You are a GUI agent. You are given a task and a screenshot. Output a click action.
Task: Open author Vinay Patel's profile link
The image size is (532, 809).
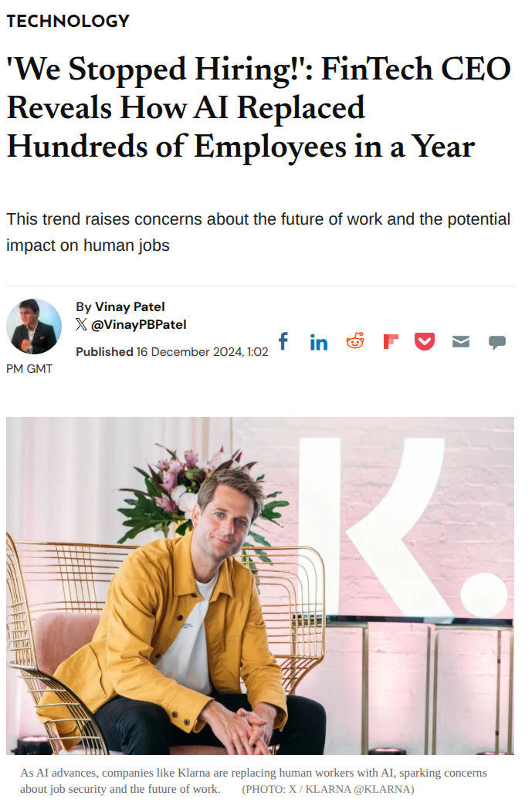[130, 306]
